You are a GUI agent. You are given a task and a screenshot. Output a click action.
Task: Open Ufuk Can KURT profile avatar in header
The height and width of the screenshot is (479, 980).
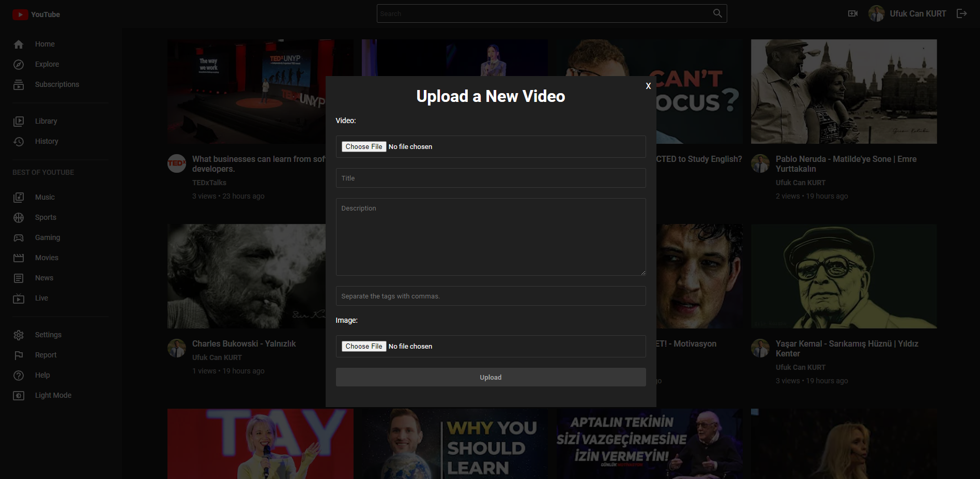[x=877, y=13]
